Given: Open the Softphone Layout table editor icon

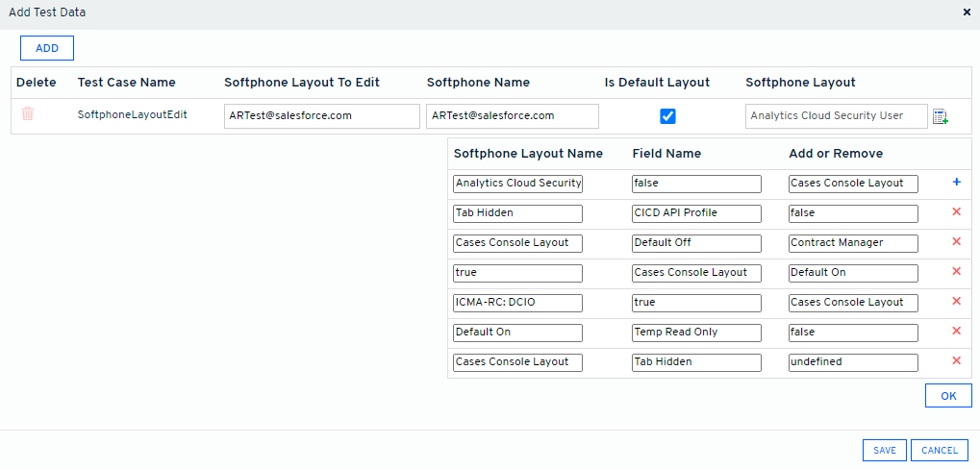Looking at the screenshot, I should (941, 116).
